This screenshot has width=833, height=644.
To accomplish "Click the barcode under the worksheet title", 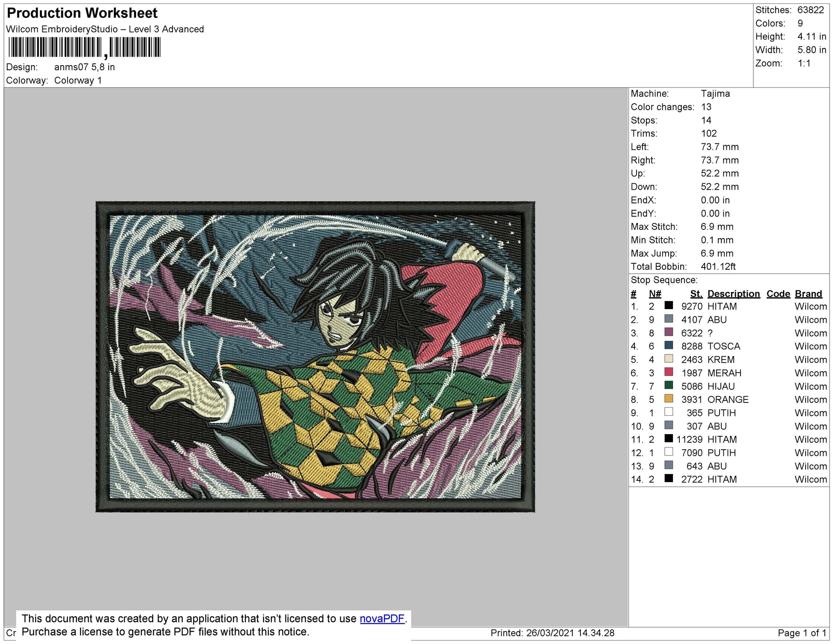I will 84,47.
